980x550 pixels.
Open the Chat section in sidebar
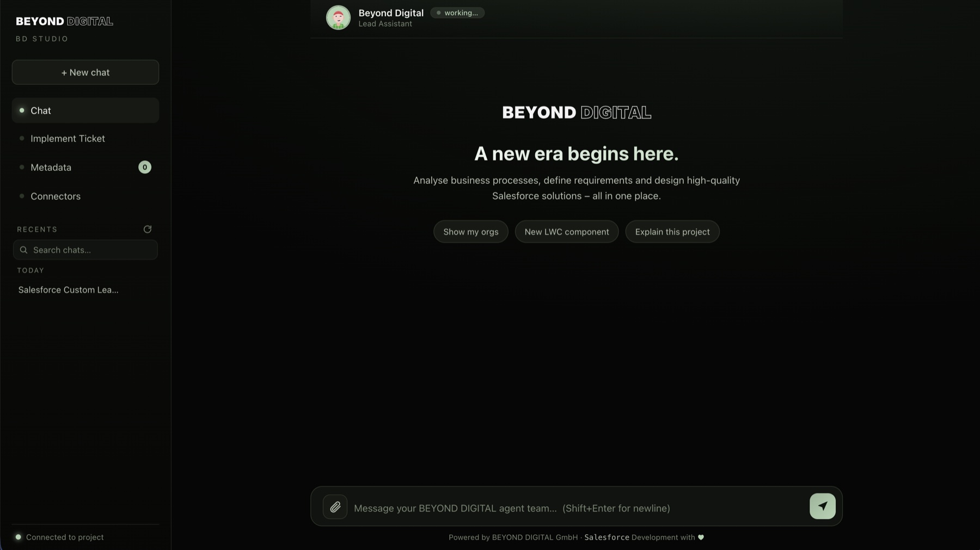click(85, 110)
